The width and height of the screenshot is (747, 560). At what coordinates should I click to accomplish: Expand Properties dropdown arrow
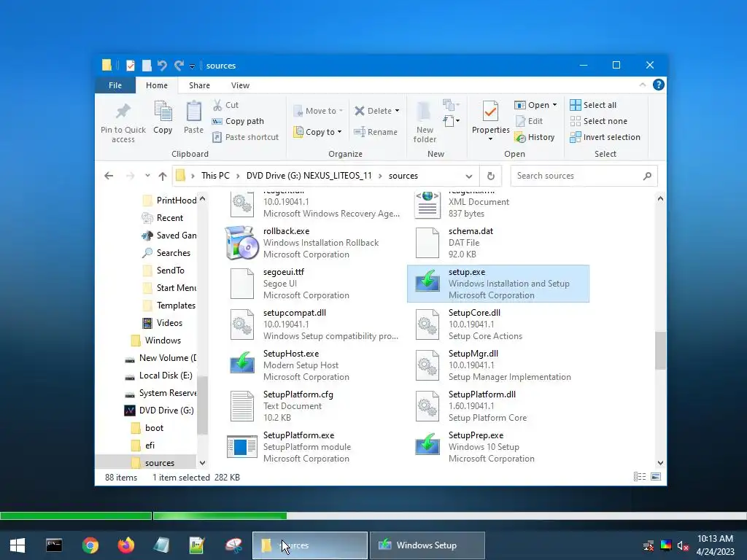pyautogui.click(x=490, y=139)
